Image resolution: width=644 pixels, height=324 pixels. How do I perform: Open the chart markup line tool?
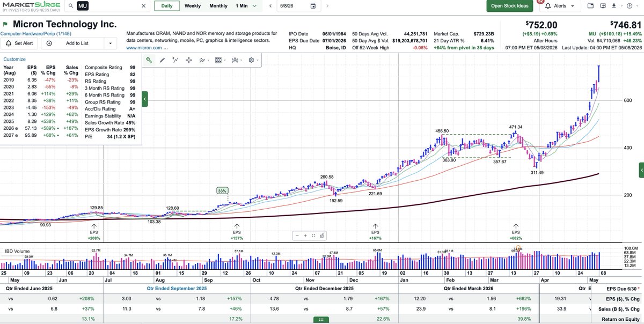click(175, 60)
